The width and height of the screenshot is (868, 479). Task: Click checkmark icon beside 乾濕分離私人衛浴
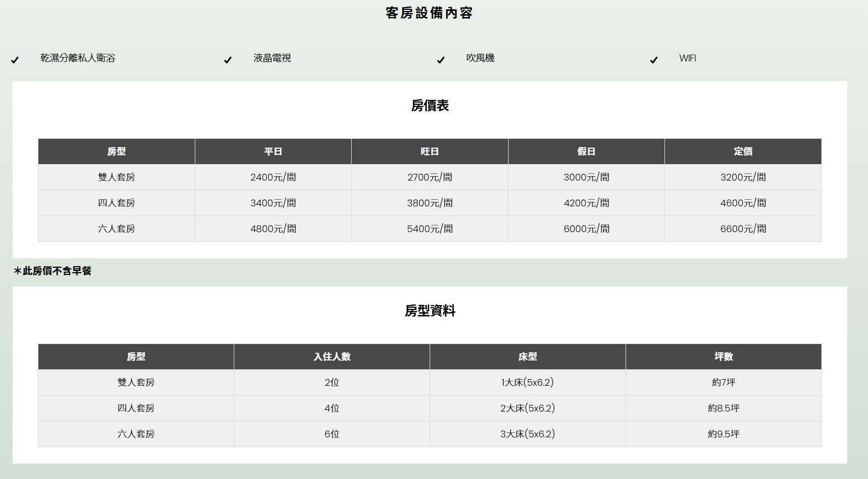click(x=15, y=60)
